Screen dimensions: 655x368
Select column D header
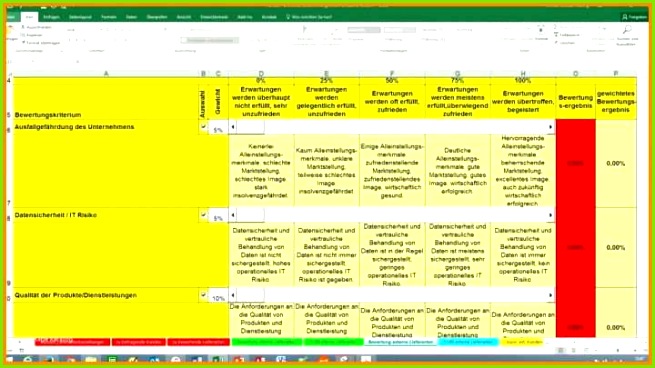tap(261, 74)
